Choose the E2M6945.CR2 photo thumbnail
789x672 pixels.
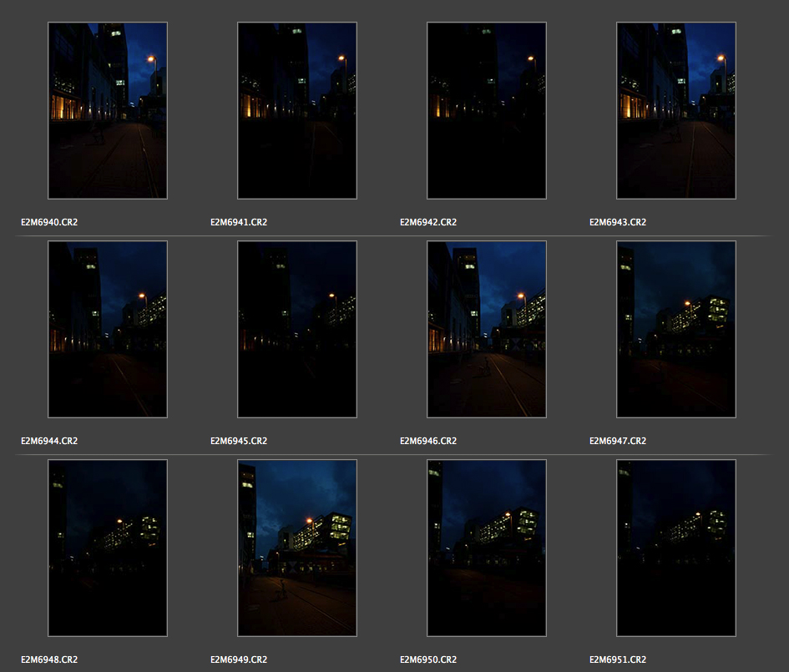(297, 329)
